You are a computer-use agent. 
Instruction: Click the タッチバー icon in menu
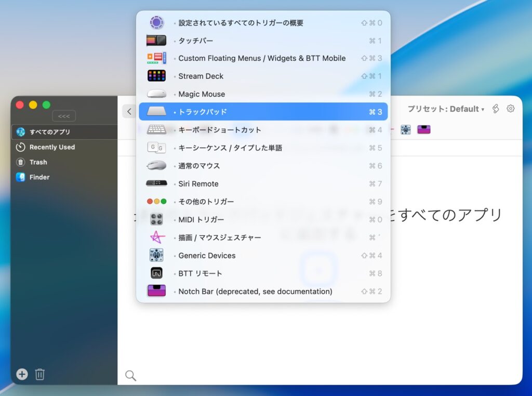tap(156, 41)
